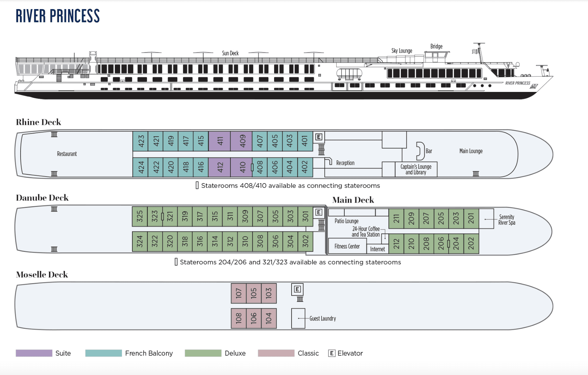Pick stateroom 405 on Rhine Deck
This screenshot has width=588, height=375.
click(275, 141)
